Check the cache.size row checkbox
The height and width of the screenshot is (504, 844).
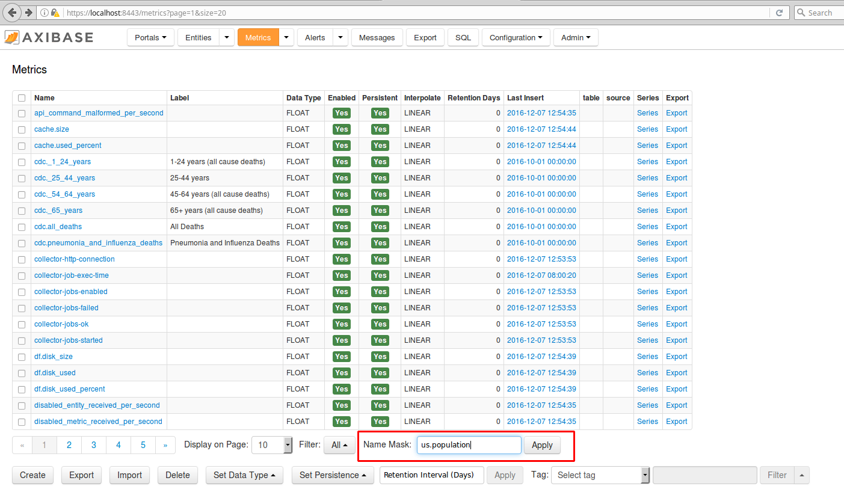[x=22, y=129]
